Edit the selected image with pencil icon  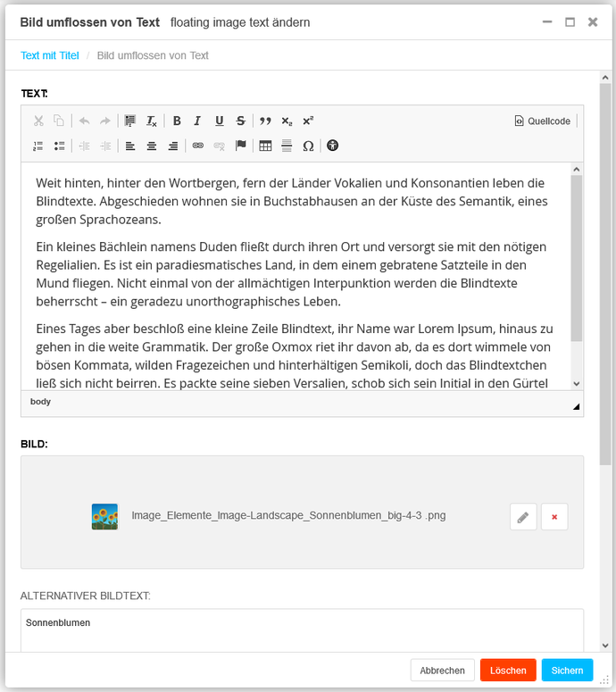pos(523,517)
